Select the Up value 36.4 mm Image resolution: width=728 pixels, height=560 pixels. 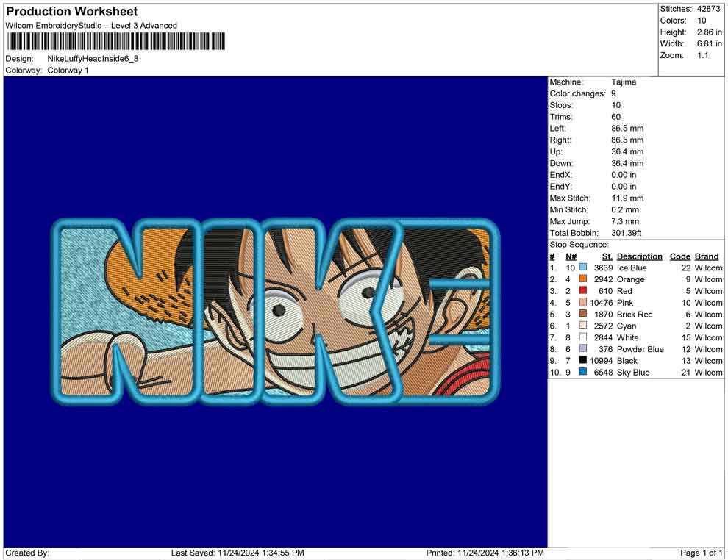[627, 151]
